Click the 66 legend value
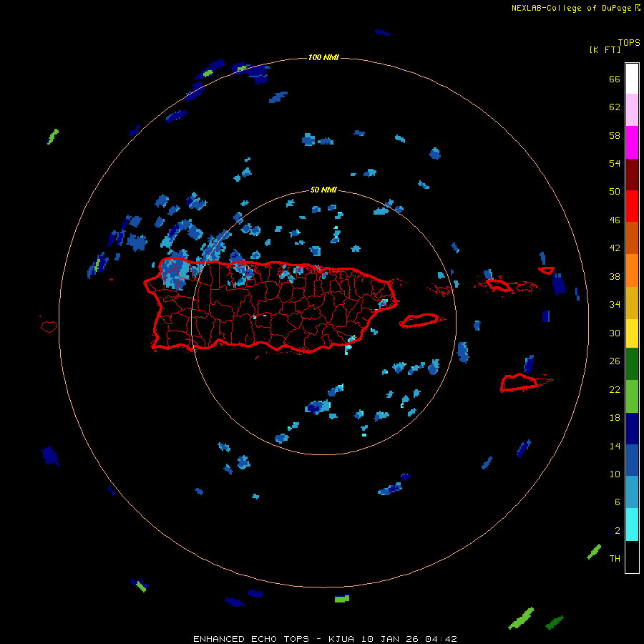The height and width of the screenshot is (644, 644). [x=615, y=79]
